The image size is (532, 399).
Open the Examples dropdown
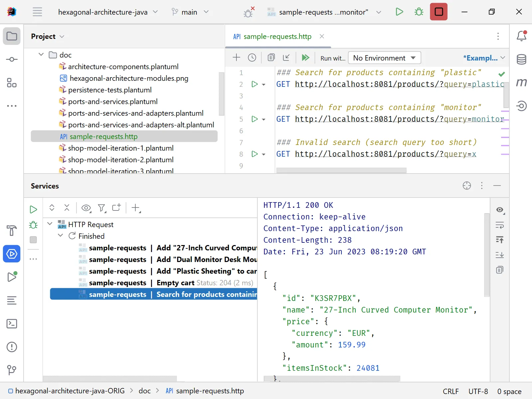coord(484,58)
